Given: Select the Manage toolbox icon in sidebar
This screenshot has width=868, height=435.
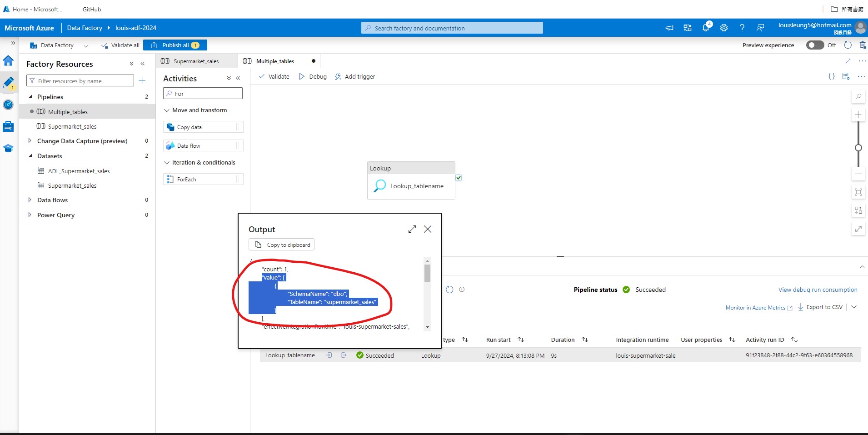Looking at the screenshot, I should pos(8,126).
